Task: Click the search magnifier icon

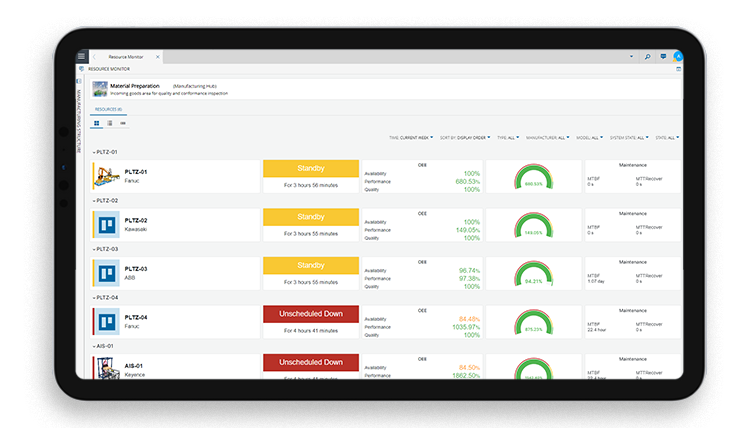Action: point(647,57)
